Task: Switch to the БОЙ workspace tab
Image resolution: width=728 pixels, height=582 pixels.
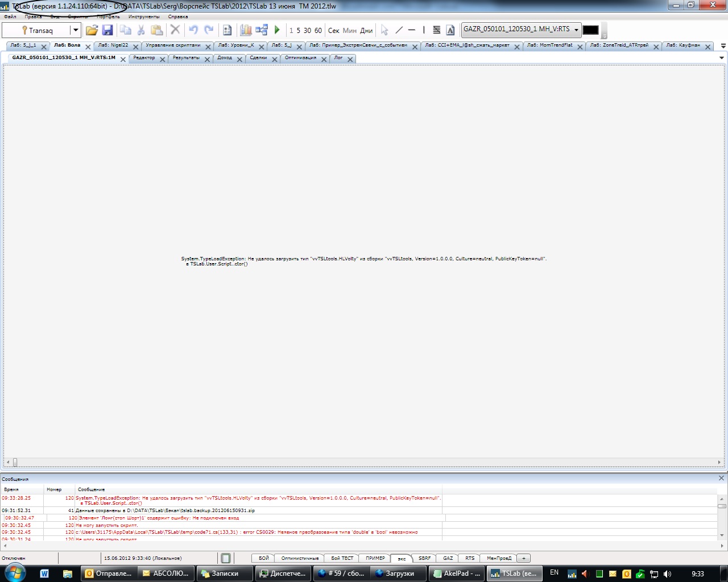Action: point(264,558)
